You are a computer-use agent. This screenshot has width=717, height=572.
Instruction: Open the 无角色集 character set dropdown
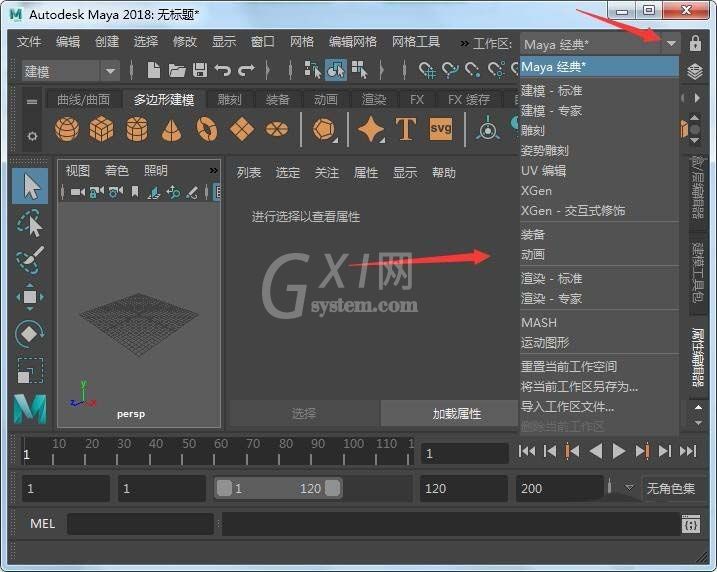coord(629,488)
